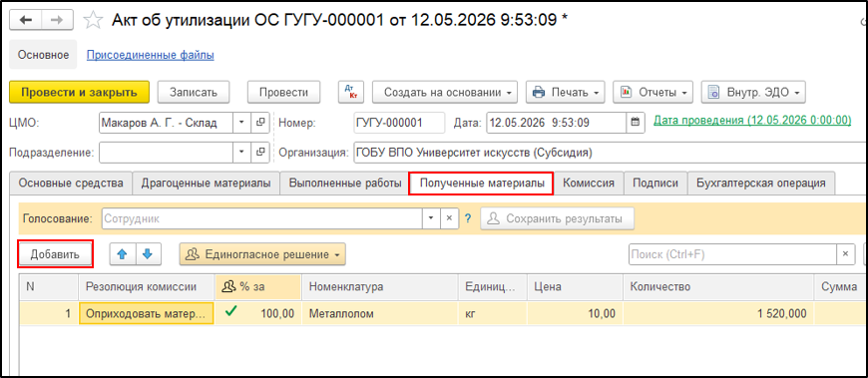
Task: Open the Печать dropdown
Action: click(565, 92)
